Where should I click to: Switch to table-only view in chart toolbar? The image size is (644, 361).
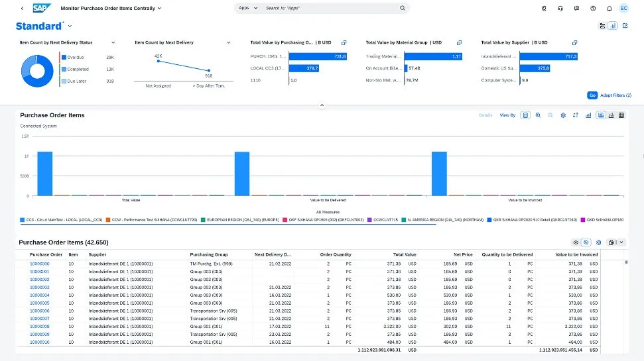click(x=621, y=115)
